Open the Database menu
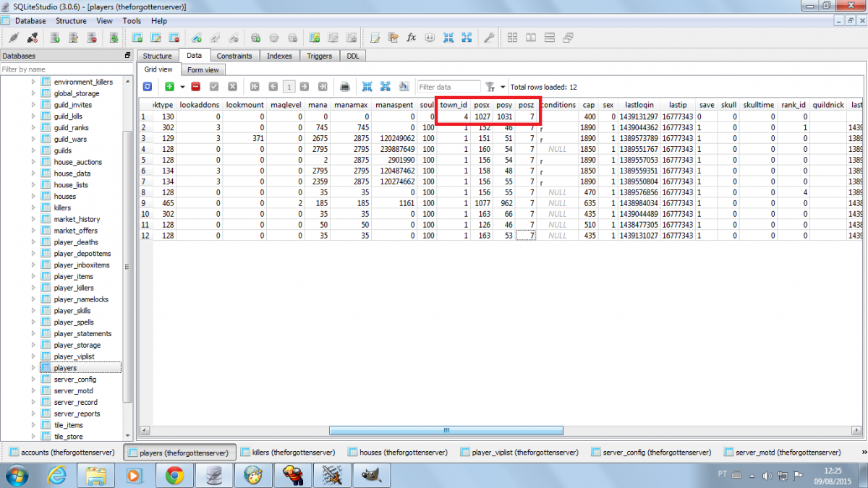Screen dimensions: 868x488 tap(30, 21)
